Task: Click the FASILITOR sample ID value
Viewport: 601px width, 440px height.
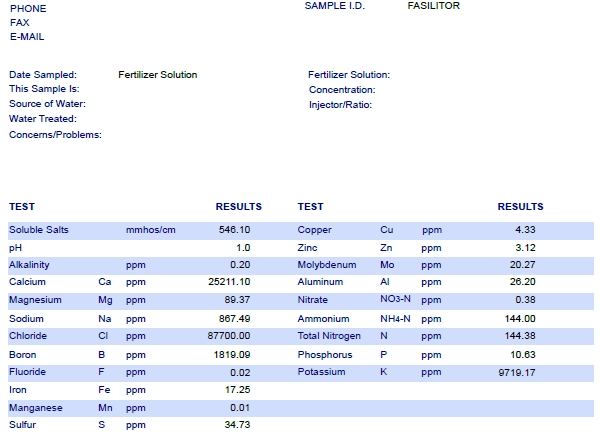Action: 434,6
